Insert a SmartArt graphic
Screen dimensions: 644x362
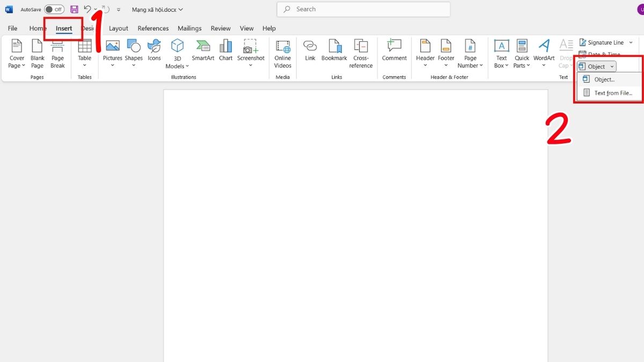coord(203,50)
